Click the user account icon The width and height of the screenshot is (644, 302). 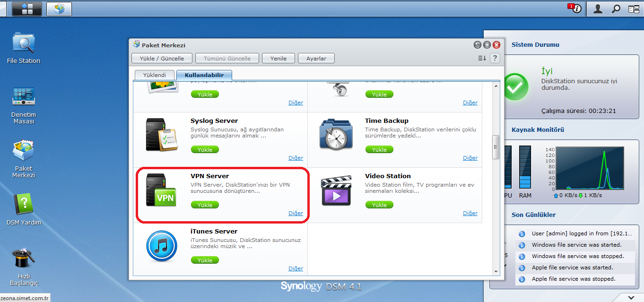[598, 9]
